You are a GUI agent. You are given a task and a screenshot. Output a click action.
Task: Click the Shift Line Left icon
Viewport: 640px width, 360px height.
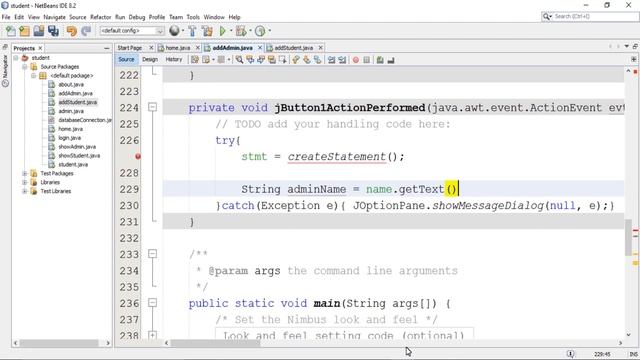pos(331,60)
